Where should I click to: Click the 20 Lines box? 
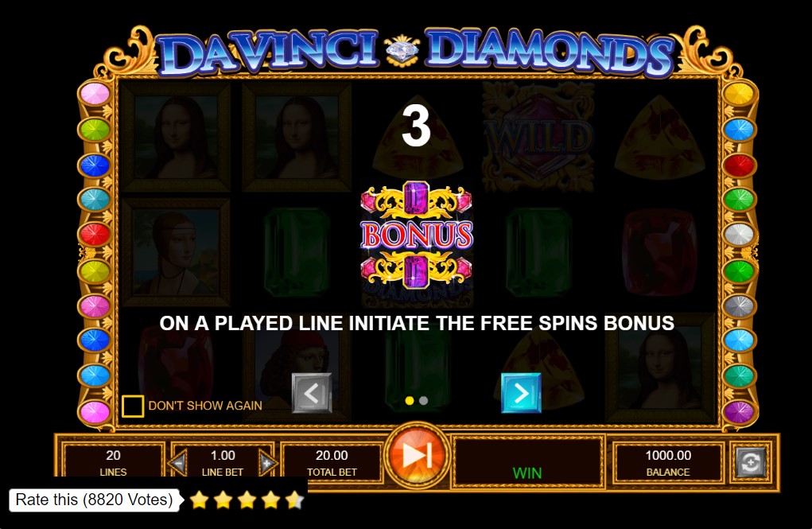click(x=113, y=463)
